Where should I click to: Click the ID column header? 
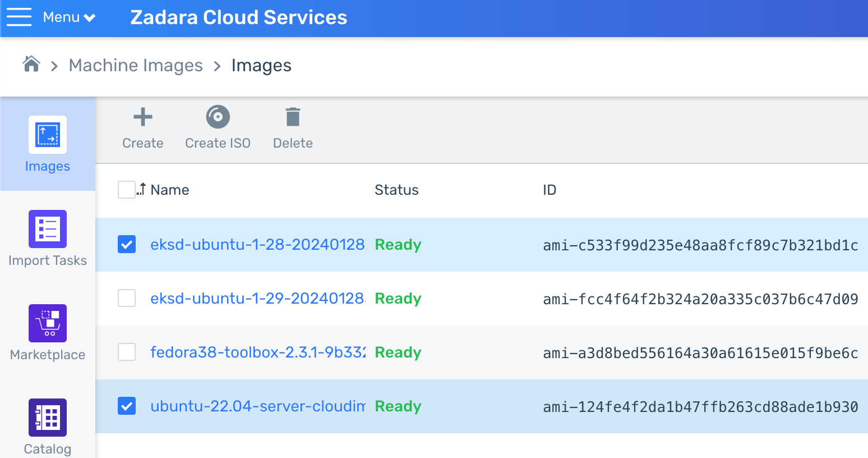coord(550,190)
